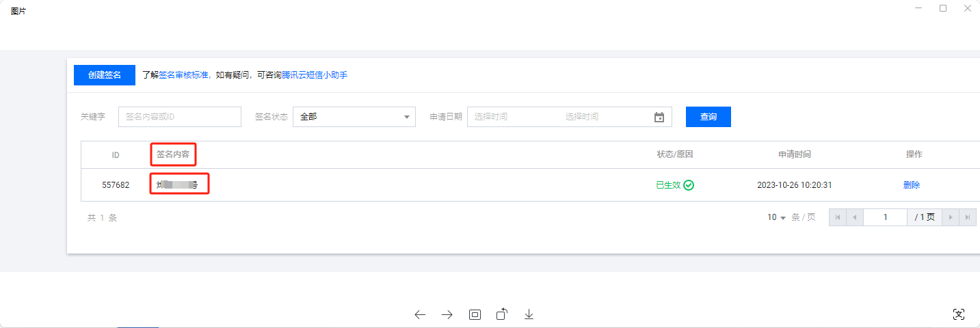Go to the next image with right arrow
The height and width of the screenshot is (328, 980).
(x=447, y=314)
